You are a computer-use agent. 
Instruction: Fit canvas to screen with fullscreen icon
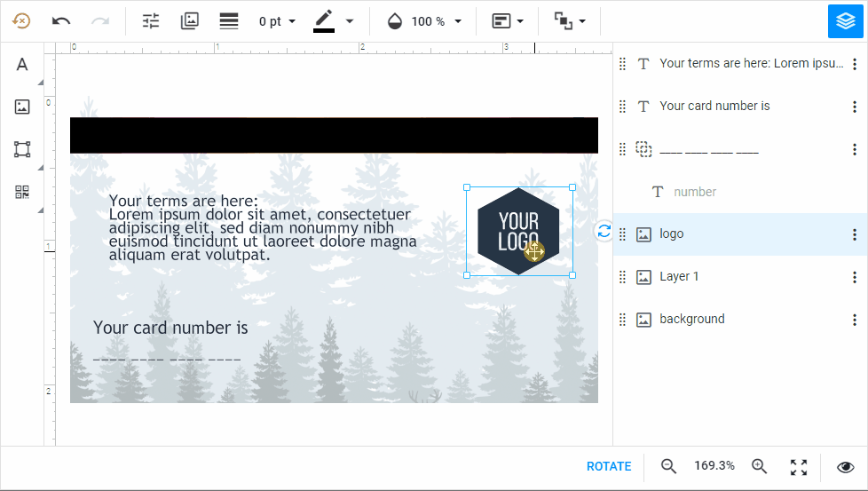(x=799, y=467)
